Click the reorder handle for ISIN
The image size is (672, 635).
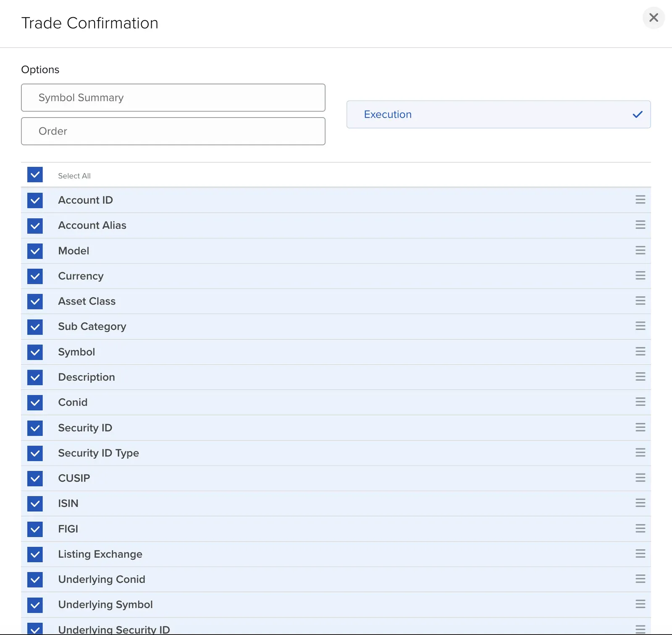pos(640,503)
